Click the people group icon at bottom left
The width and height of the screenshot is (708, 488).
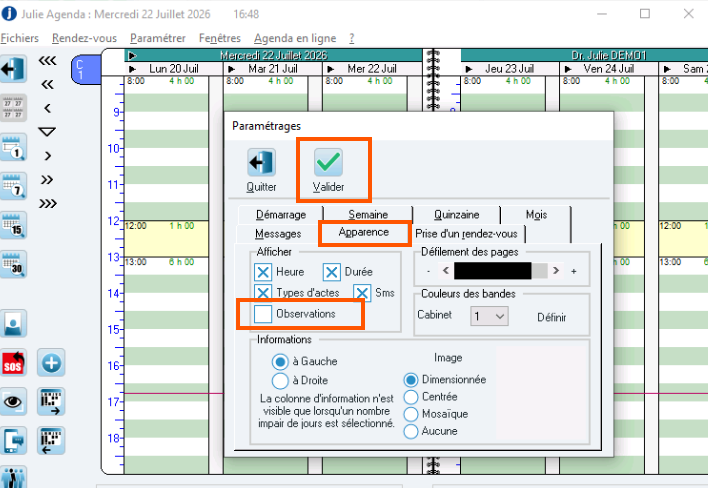click(13, 477)
